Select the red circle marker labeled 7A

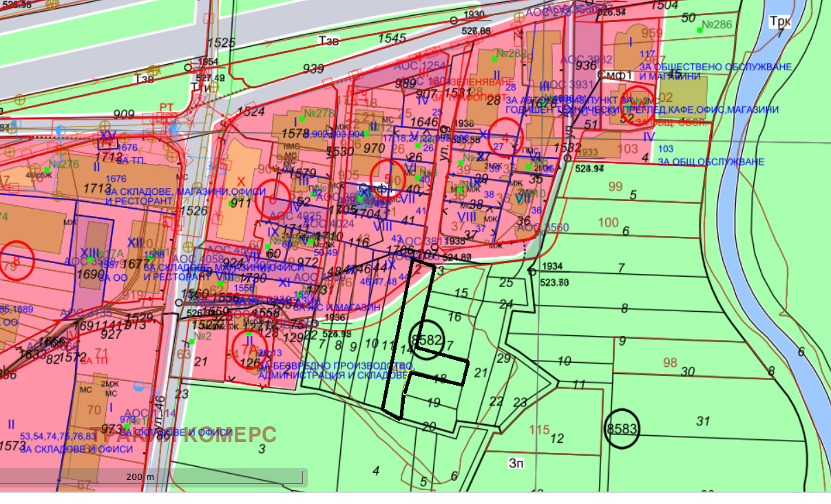coord(247,348)
